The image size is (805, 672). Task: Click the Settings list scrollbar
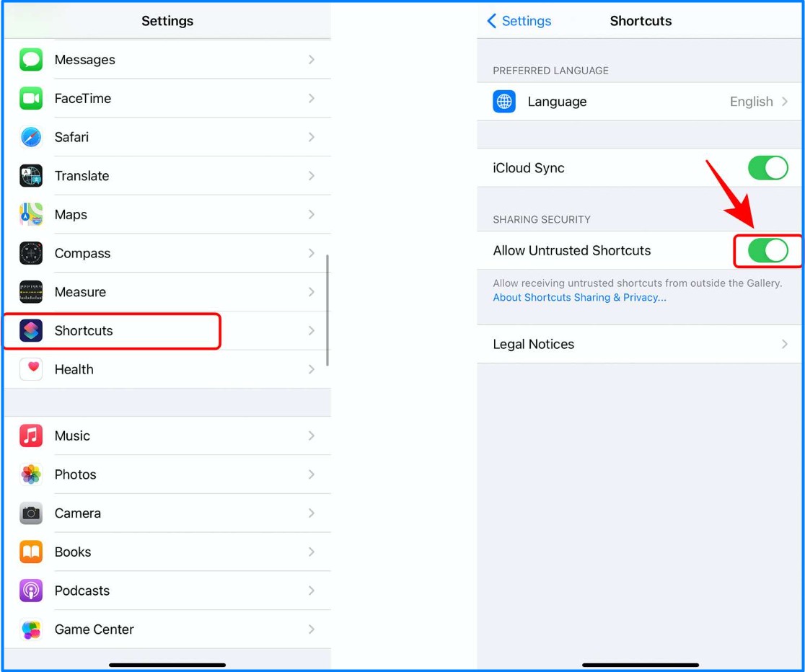(x=327, y=310)
